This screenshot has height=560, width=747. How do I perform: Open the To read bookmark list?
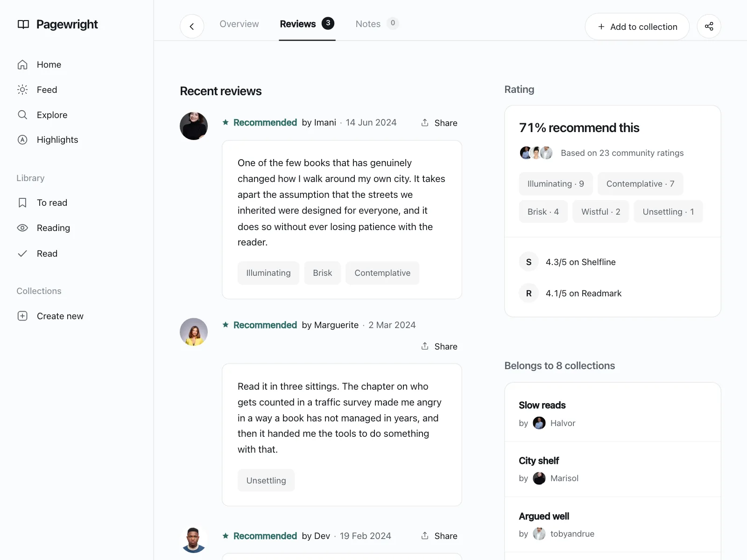click(x=42, y=203)
